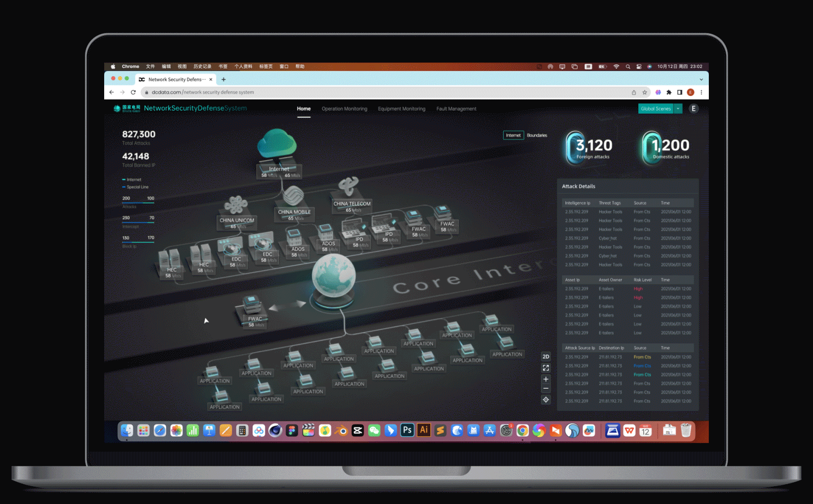Open Figma from the Dock

(292, 431)
